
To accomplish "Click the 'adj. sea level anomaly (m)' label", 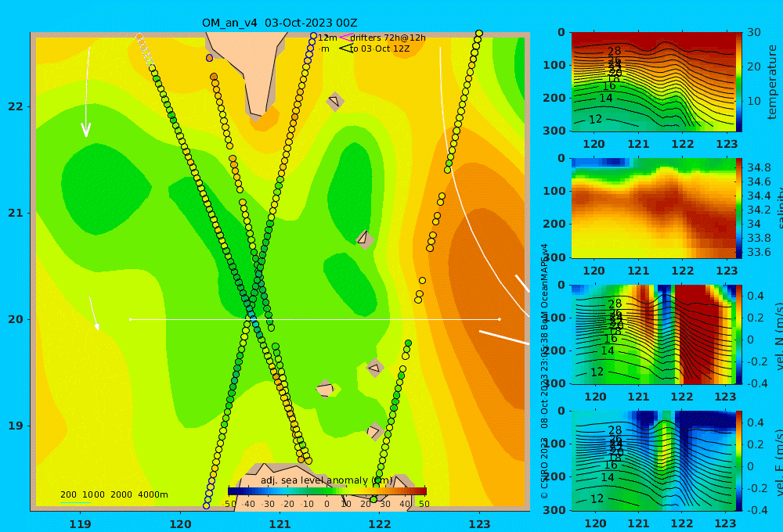I will 327,480.
